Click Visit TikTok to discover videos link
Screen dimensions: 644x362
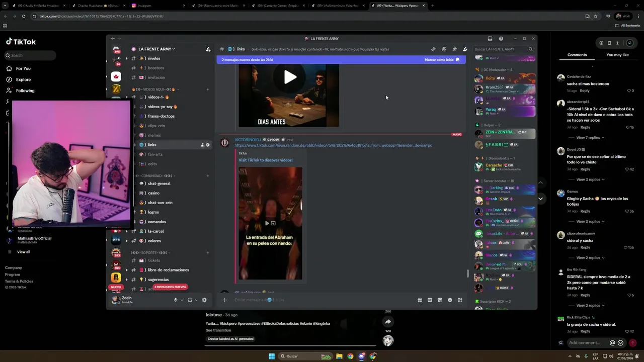pos(265,160)
